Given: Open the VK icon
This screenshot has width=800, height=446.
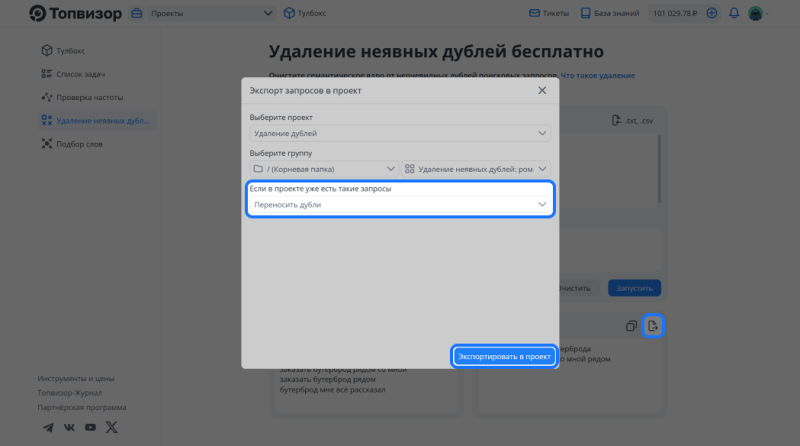Looking at the screenshot, I should (x=69, y=428).
